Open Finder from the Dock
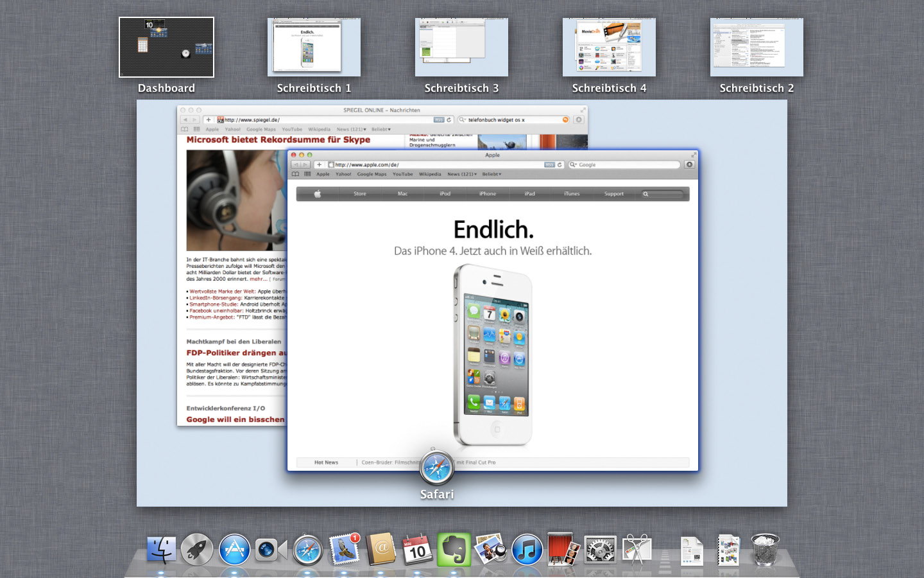This screenshot has height=578, width=924. (x=161, y=550)
